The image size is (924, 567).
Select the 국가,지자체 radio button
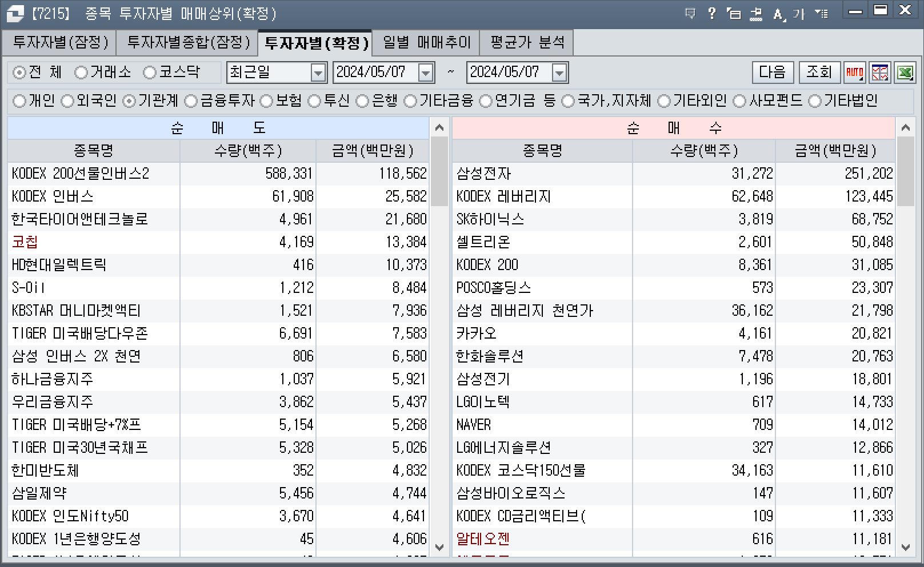[568, 101]
